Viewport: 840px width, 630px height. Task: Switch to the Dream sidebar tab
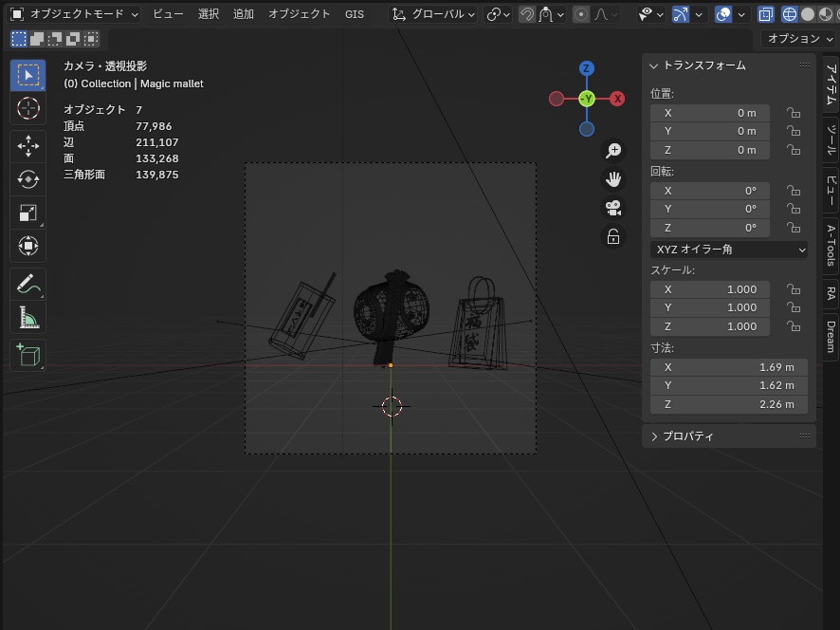(x=831, y=337)
